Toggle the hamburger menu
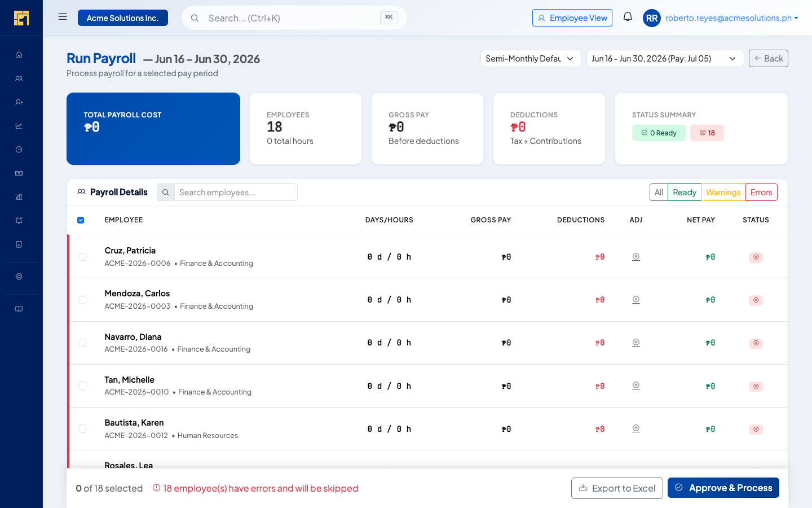 [63, 17]
